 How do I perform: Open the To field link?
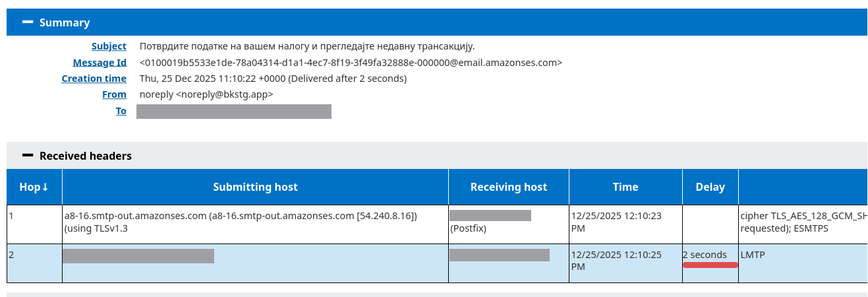tap(121, 111)
